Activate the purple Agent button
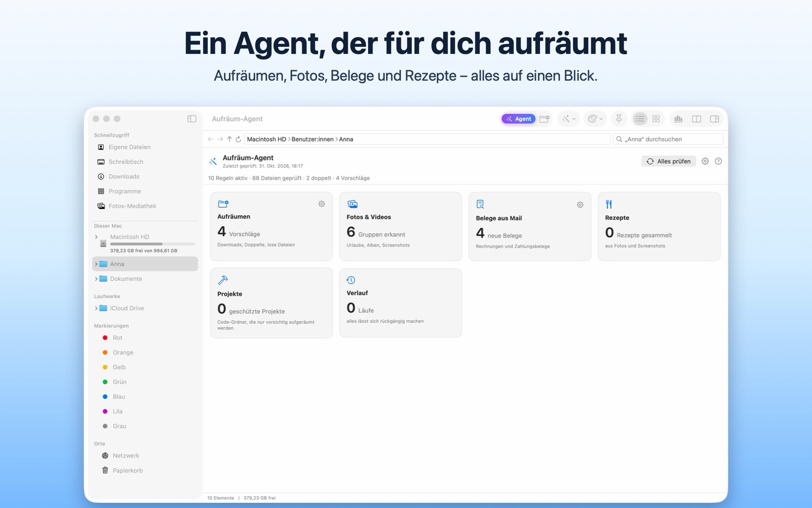The height and width of the screenshot is (508, 812). [518, 119]
